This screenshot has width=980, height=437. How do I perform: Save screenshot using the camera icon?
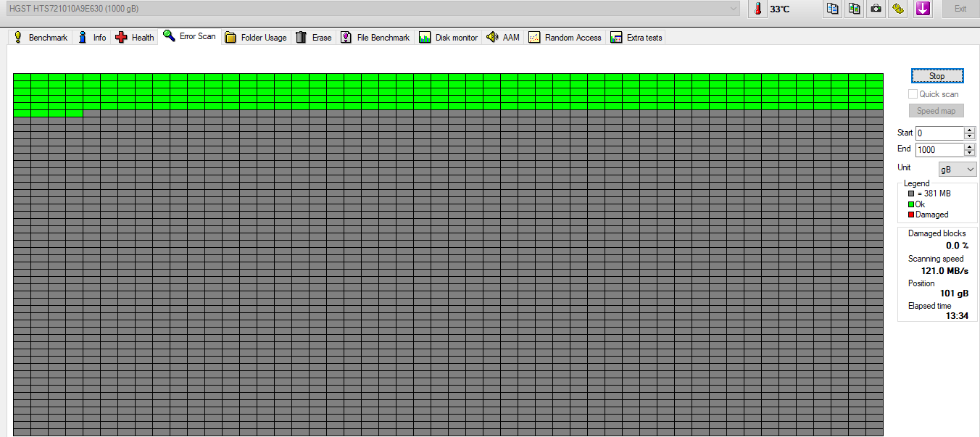[x=876, y=9]
